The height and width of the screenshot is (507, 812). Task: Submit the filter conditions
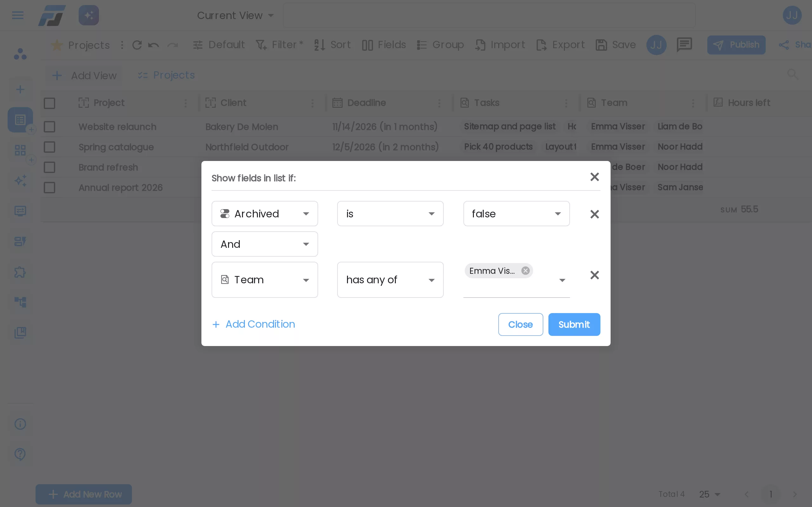click(574, 324)
